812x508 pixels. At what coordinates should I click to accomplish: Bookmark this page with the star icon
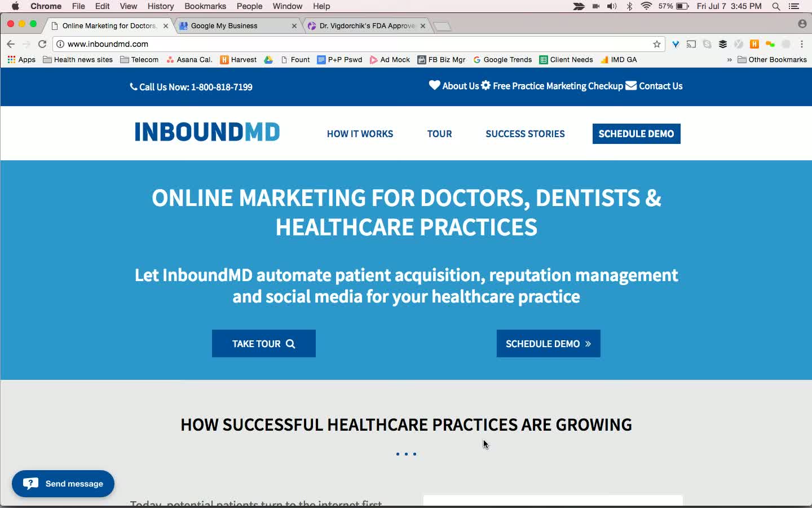[657, 44]
